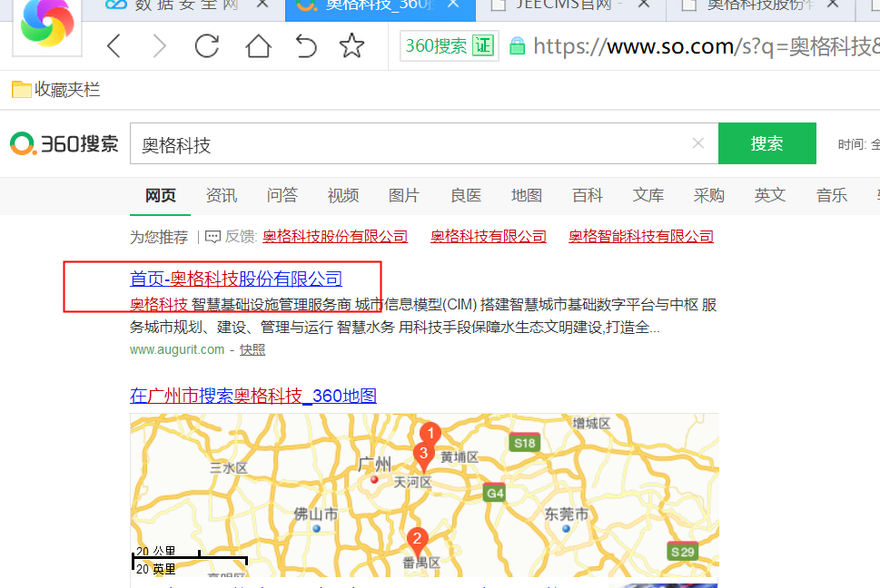The image size is (880, 588).
Task: Click the 360搜索 logo
Action: pyautogui.click(x=64, y=143)
